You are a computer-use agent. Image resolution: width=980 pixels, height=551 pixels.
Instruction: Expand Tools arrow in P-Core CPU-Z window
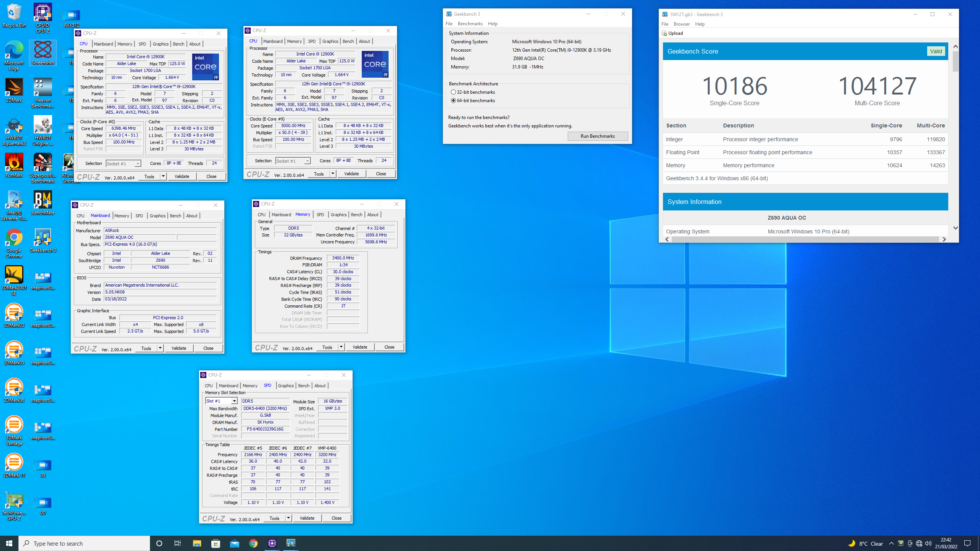[x=163, y=176]
